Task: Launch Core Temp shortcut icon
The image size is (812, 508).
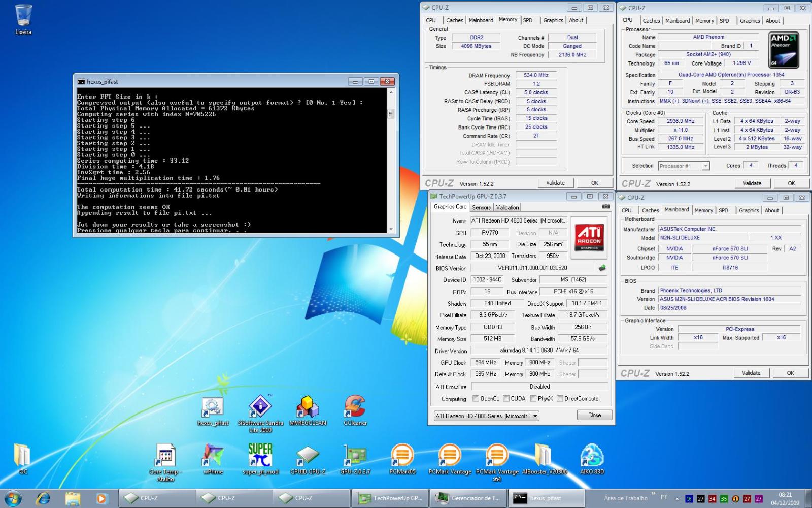Action: tap(165, 462)
